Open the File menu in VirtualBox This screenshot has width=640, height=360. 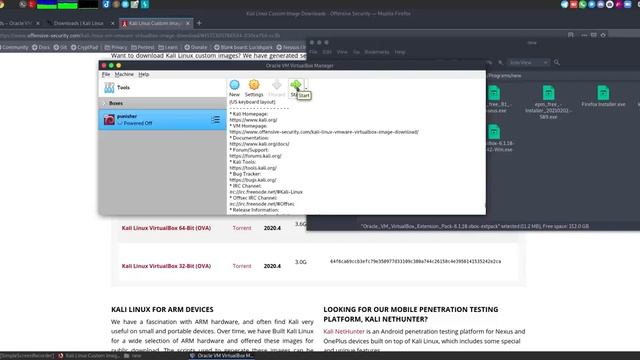[x=106, y=74]
